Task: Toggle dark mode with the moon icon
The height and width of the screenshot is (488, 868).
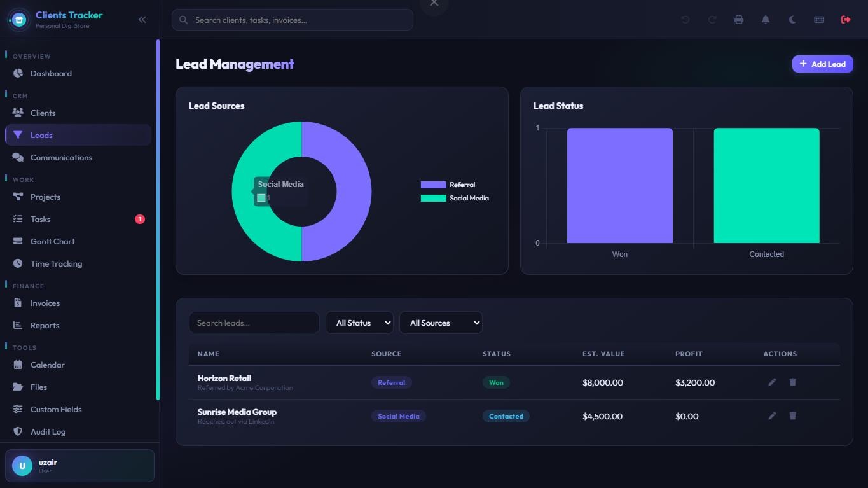Action: (x=792, y=20)
